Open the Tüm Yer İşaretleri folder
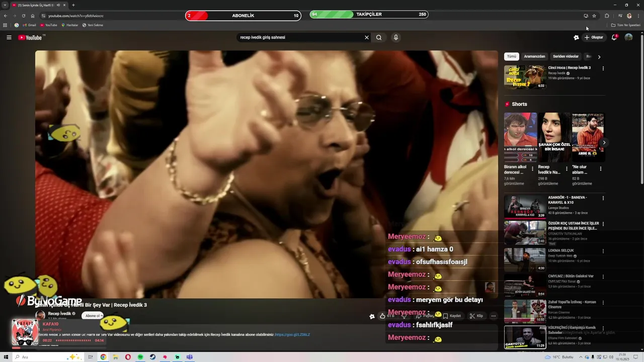Screen dimensions: 644x362 [x=626, y=25]
